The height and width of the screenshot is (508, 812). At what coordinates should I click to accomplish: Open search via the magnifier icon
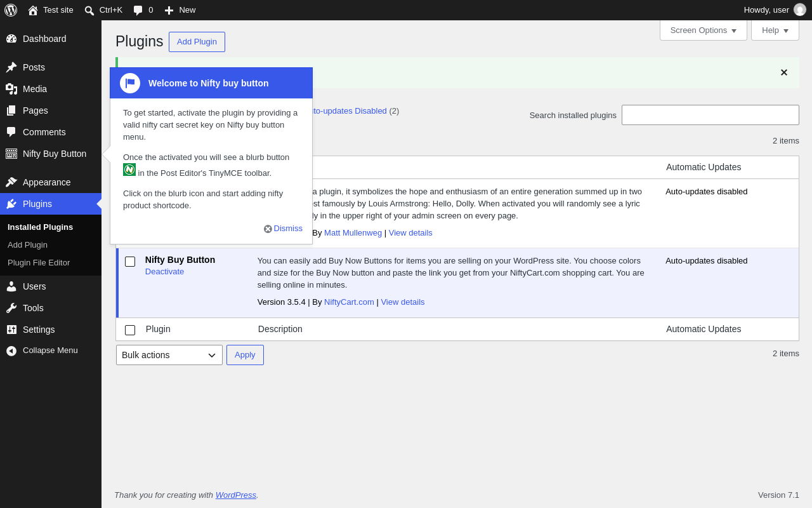coord(89,10)
